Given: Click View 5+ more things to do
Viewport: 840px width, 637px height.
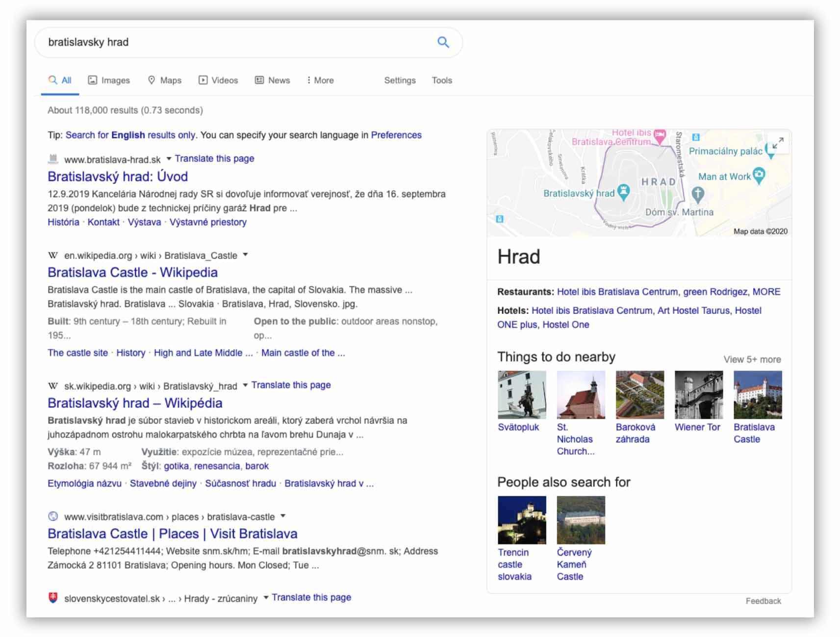Looking at the screenshot, I should (x=752, y=359).
